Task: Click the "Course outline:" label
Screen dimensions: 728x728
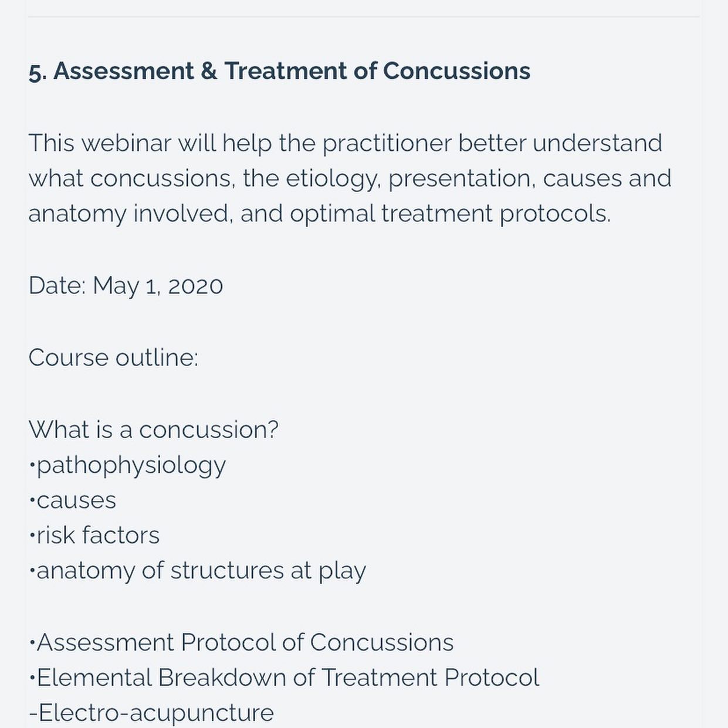Action: (x=113, y=358)
